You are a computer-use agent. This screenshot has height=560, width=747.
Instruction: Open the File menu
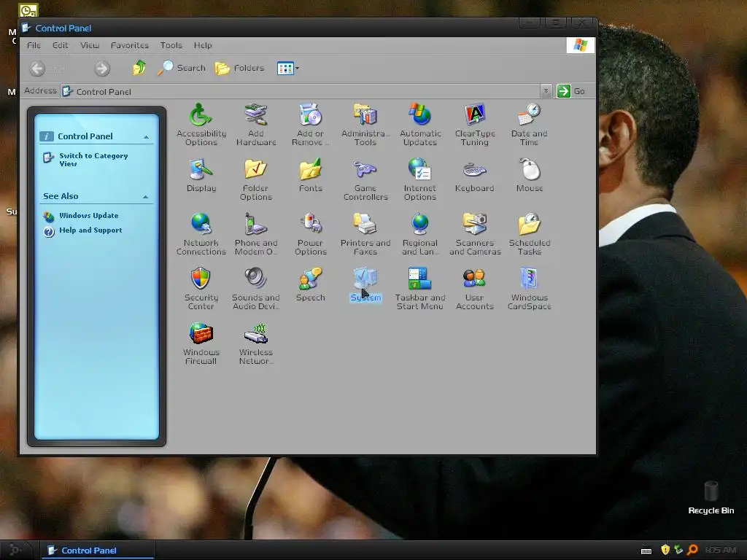[34, 45]
